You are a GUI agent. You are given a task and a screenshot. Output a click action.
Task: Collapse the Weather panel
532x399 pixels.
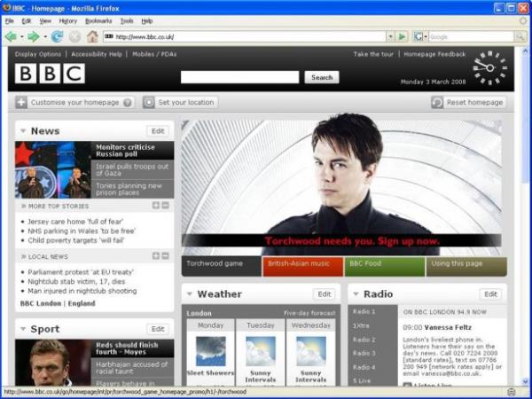pos(189,294)
